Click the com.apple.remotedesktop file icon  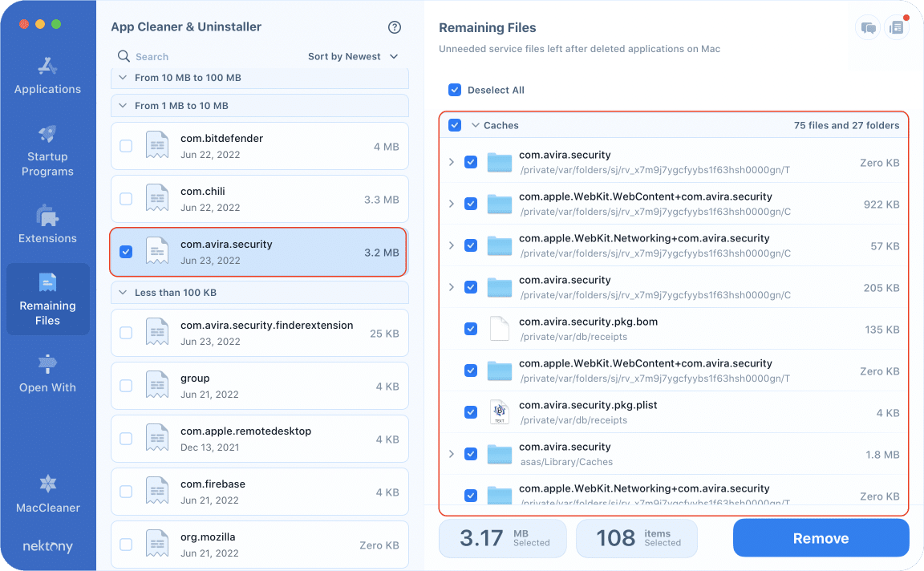click(x=157, y=439)
